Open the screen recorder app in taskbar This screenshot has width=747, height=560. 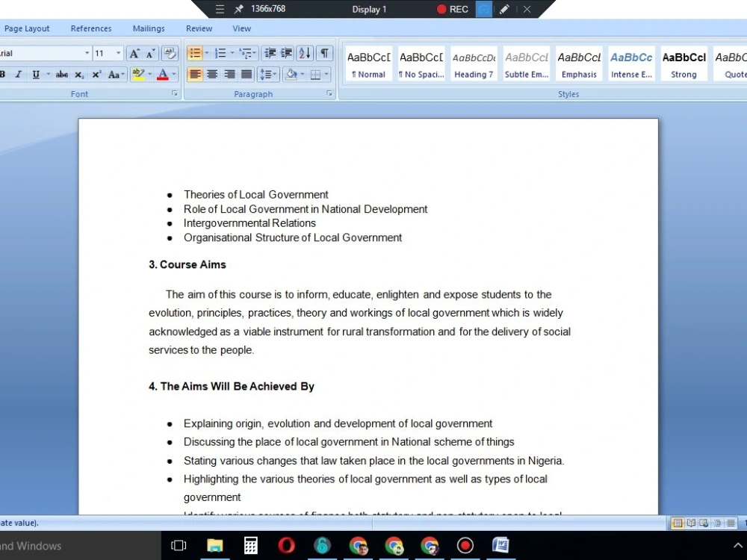coord(465,545)
